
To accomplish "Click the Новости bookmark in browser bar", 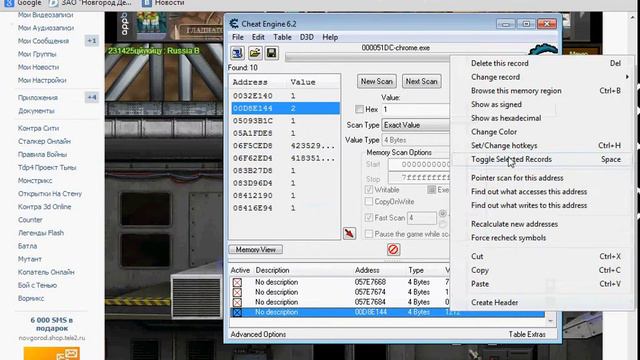I will click(163, 3).
